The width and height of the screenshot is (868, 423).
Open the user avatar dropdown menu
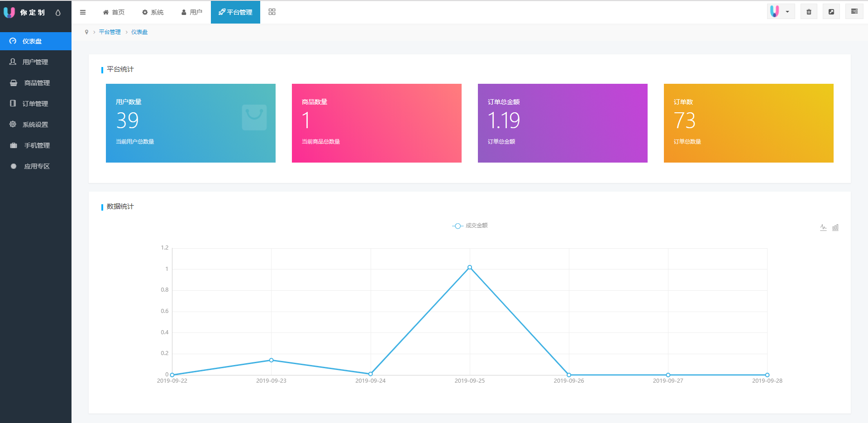781,12
